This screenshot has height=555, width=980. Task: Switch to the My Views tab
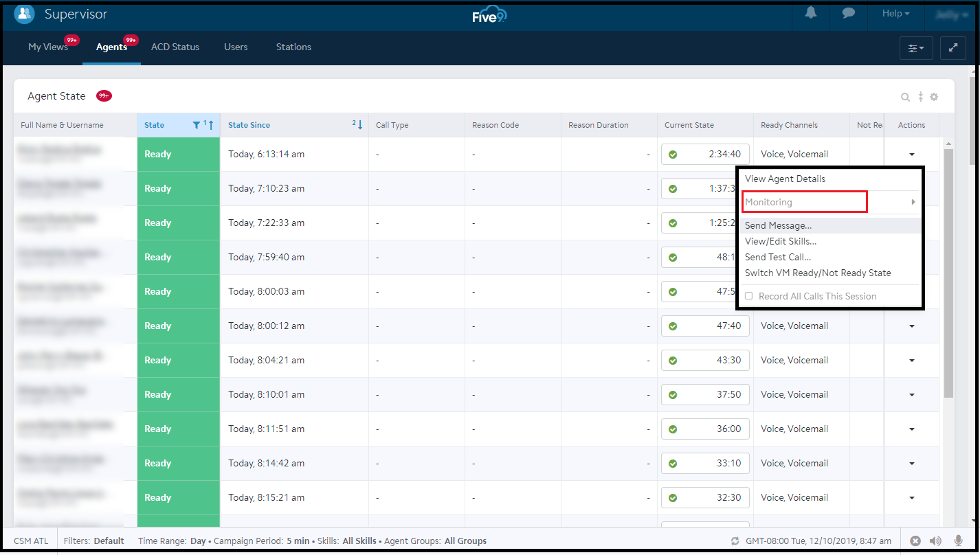tap(48, 47)
